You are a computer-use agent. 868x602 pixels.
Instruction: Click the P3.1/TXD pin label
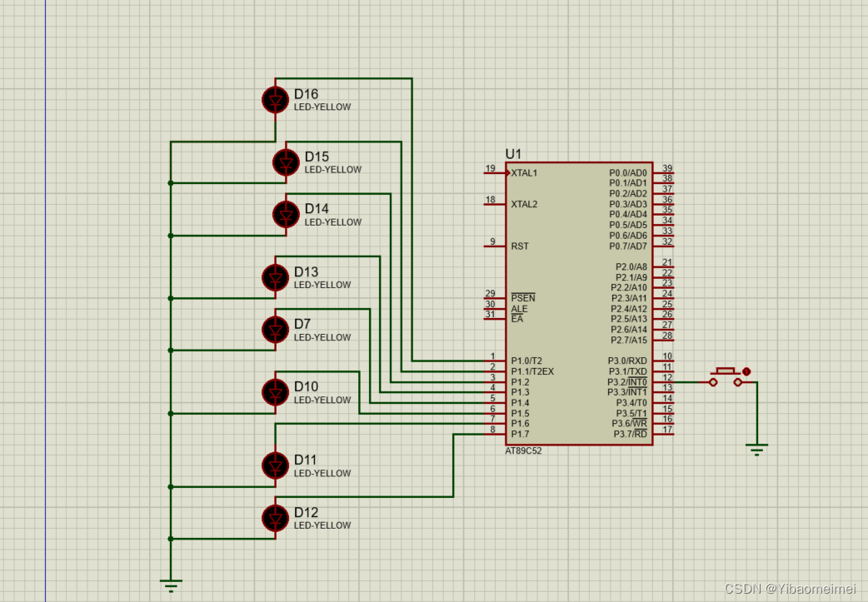click(x=628, y=371)
